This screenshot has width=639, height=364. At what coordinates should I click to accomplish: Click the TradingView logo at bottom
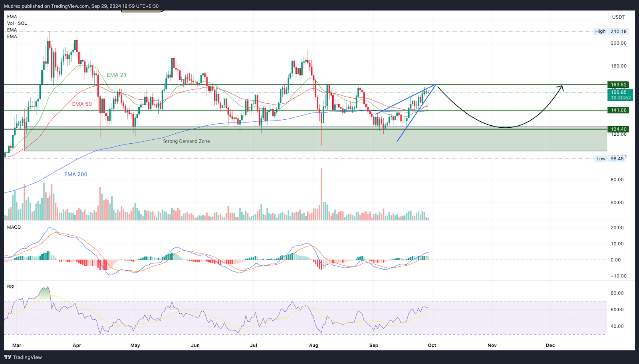[x=23, y=357]
